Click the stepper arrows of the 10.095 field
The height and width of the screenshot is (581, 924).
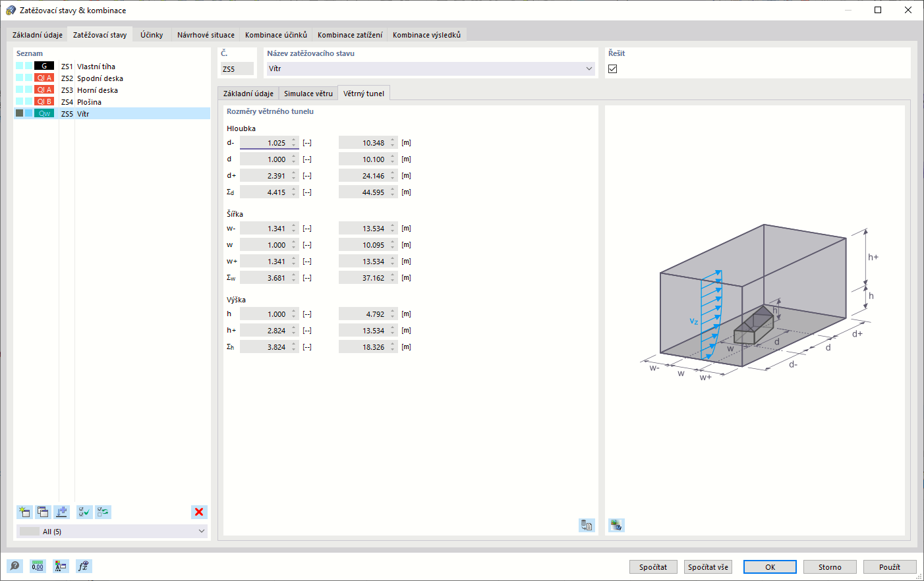pos(393,245)
